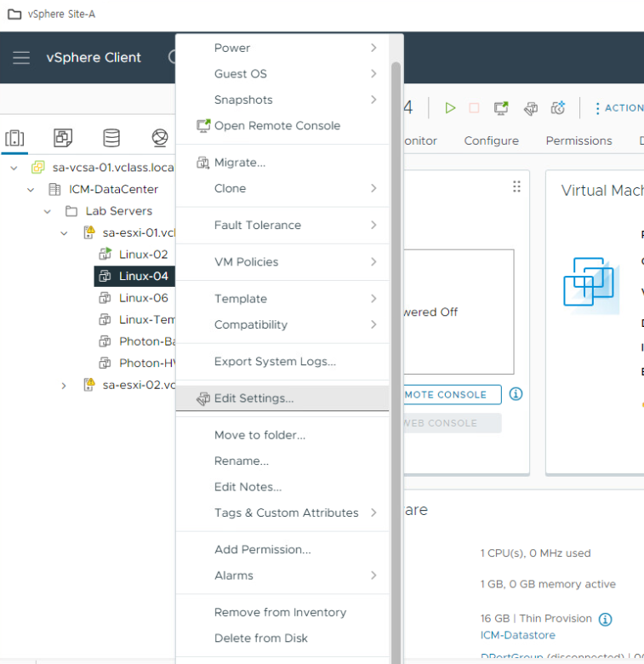The height and width of the screenshot is (664, 644).
Task: Open Fault Tolerance submenu
Action: pos(282,225)
